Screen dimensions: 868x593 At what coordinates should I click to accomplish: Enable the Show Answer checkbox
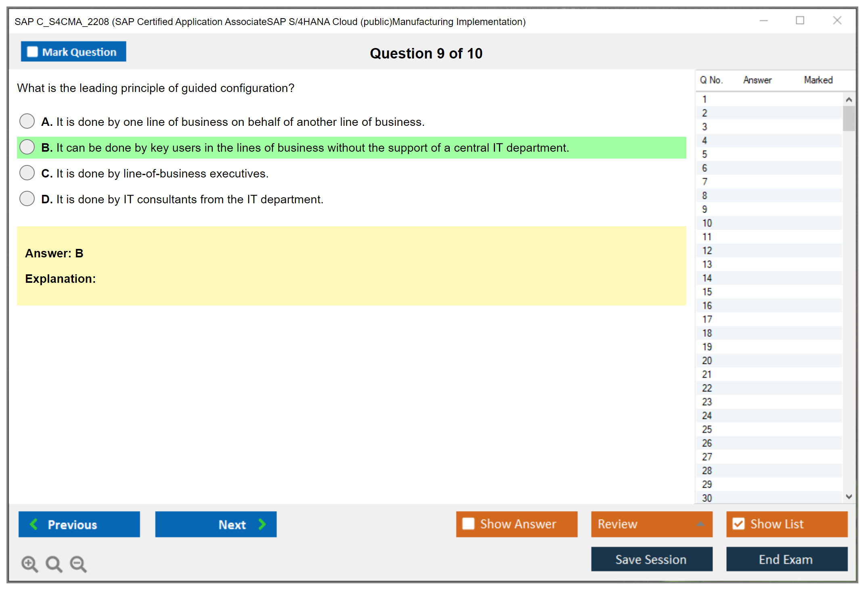pyautogui.click(x=468, y=524)
